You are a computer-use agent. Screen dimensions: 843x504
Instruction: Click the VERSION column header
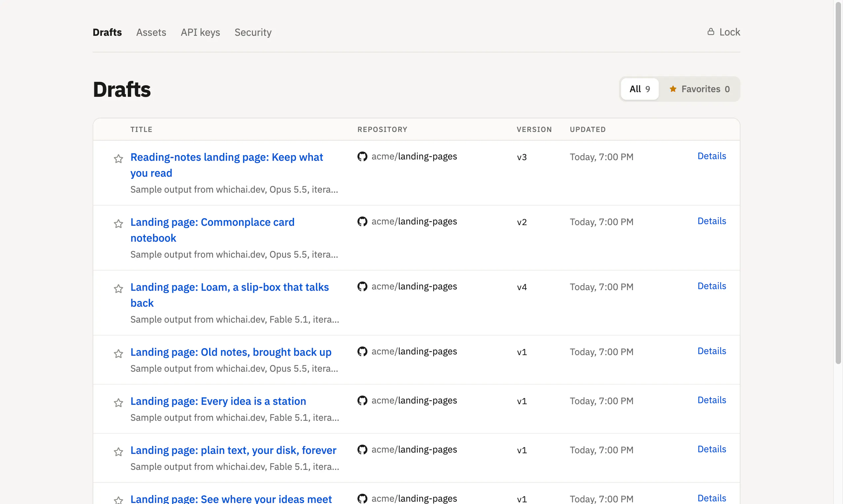[x=534, y=129]
